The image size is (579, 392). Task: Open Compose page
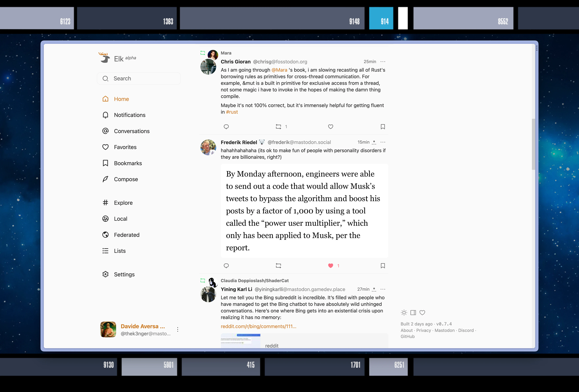coord(120,179)
